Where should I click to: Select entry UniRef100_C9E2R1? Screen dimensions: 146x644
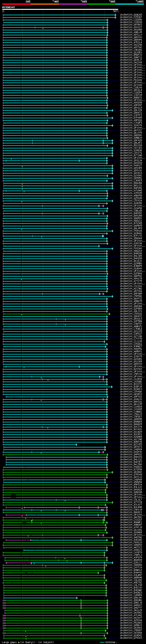[x=131, y=50]
